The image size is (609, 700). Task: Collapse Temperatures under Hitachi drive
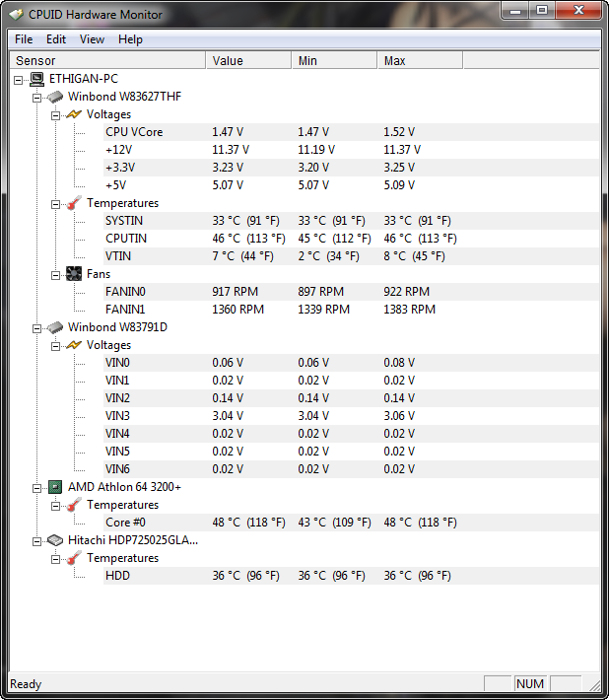pos(55,559)
